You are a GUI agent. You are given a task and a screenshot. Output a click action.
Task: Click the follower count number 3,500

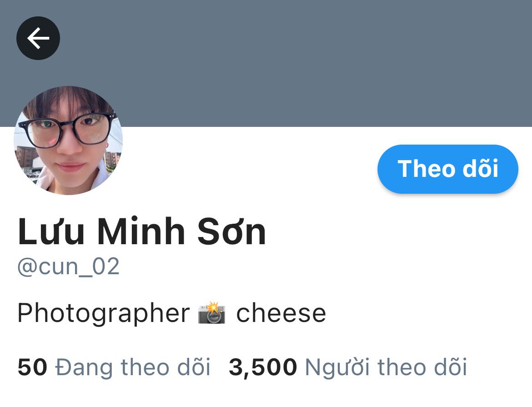[x=263, y=367]
